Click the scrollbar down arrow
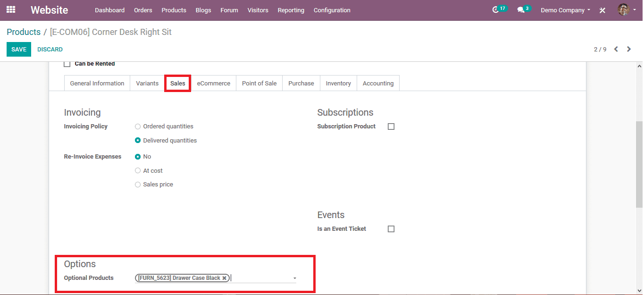The width and height of the screenshot is (644, 295). pos(639,291)
